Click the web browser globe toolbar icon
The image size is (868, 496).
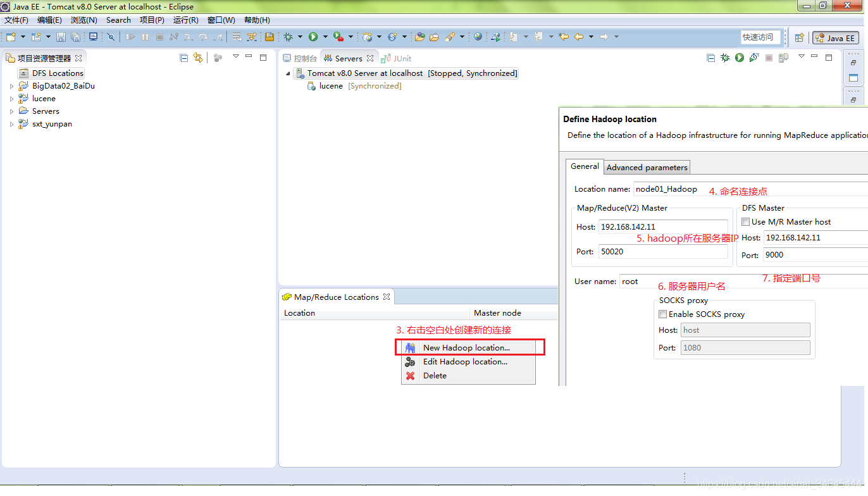pyautogui.click(x=478, y=37)
